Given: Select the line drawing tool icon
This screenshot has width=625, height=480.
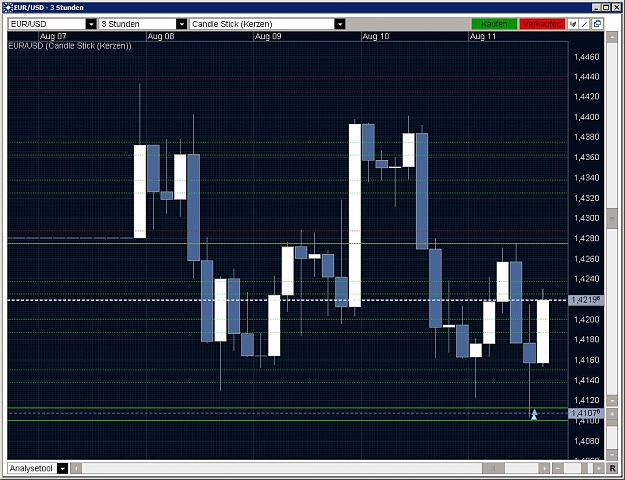Looking at the screenshot, I should (x=585, y=24).
